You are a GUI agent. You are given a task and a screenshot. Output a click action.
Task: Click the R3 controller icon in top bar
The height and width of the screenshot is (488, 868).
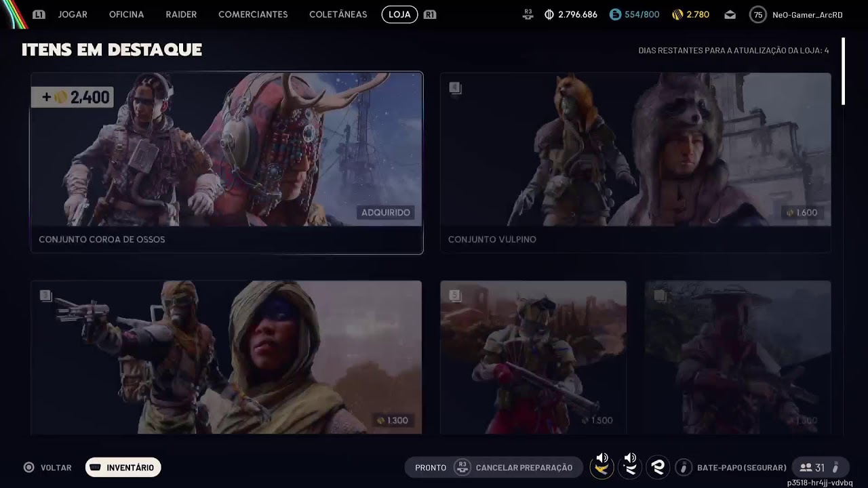pyautogui.click(x=528, y=14)
